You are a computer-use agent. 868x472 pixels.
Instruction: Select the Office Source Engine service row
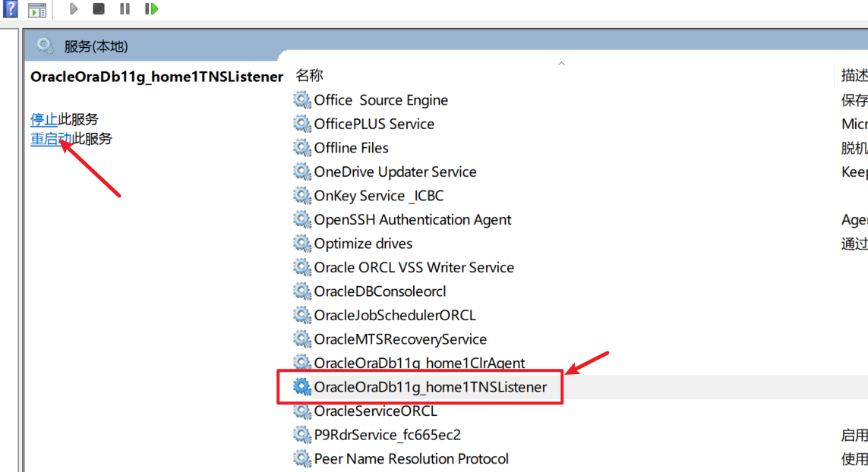(x=381, y=100)
